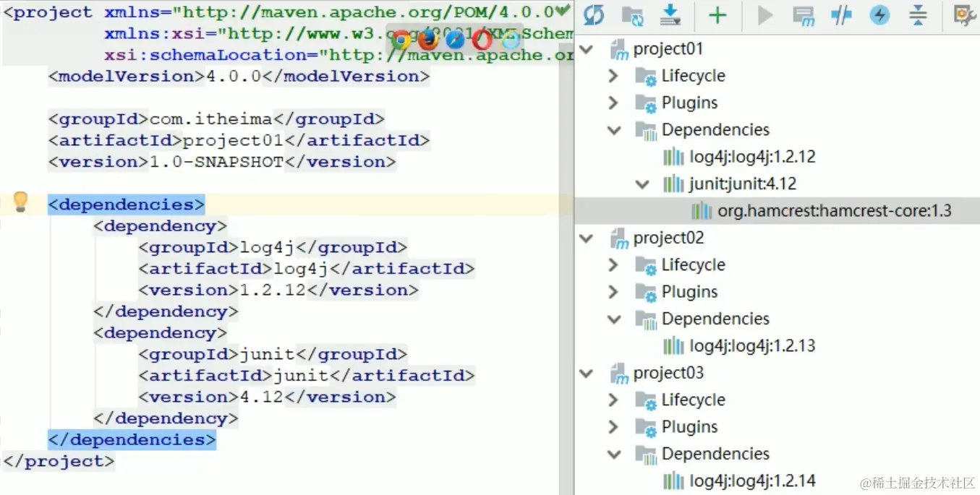Collapse Dependencies chevron under project03
The width and height of the screenshot is (980, 495).
615,455
